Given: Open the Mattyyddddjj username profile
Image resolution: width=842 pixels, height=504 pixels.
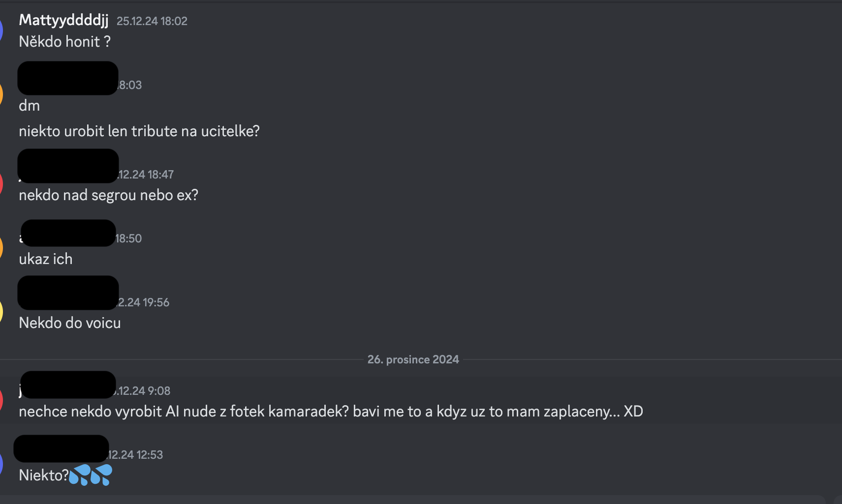Looking at the screenshot, I should click(x=63, y=20).
